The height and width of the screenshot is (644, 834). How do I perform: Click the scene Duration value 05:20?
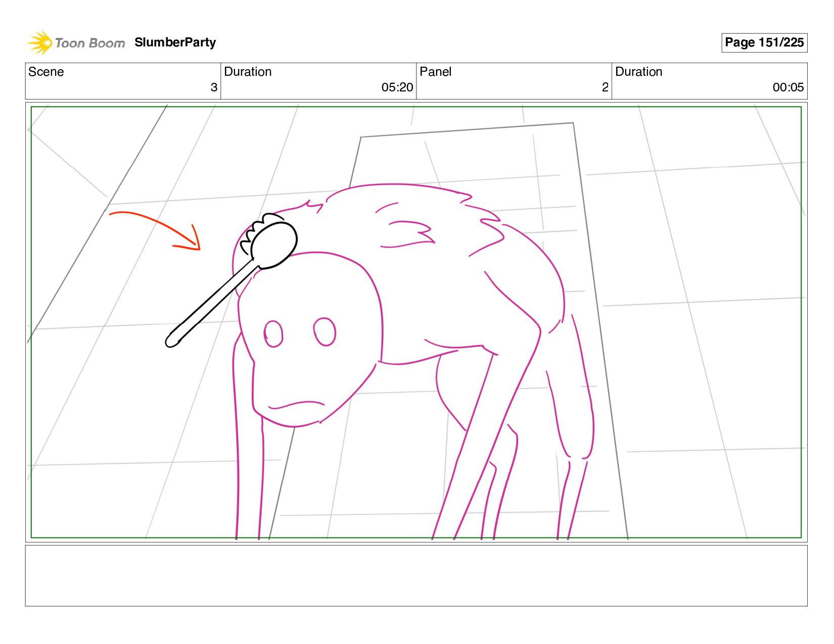(x=397, y=87)
